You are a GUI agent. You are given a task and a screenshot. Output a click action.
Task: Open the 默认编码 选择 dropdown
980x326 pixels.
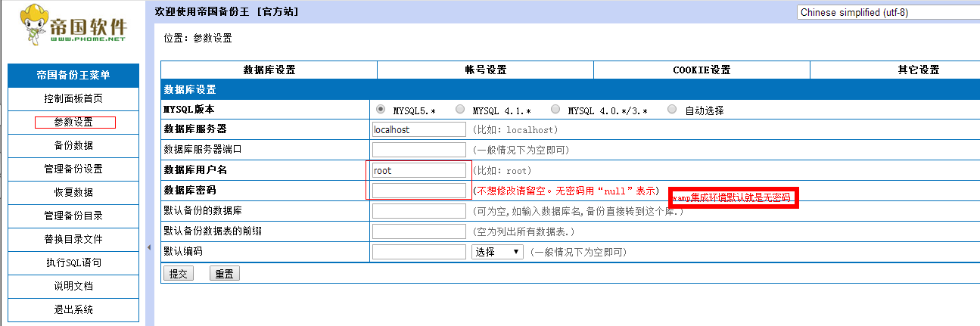[x=496, y=251]
